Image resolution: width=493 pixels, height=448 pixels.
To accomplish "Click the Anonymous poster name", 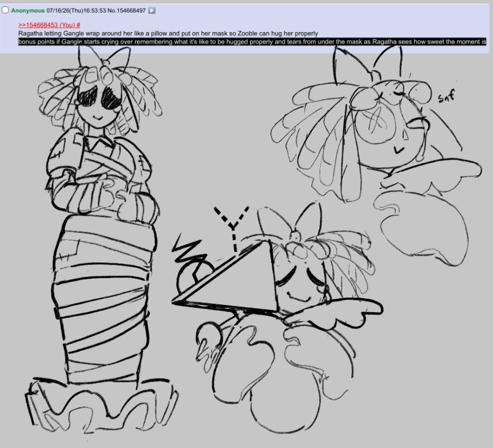I will coord(28,11).
